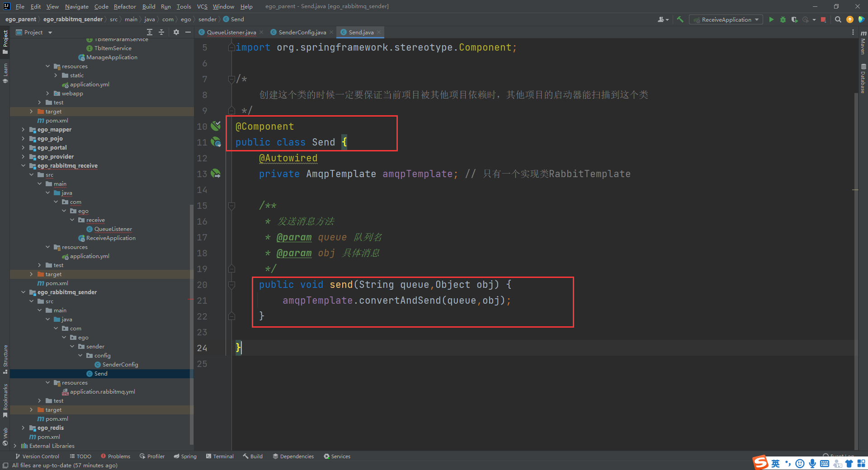Close the Send.java editor tab
The image size is (868, 470).
[x=379, y=32]
